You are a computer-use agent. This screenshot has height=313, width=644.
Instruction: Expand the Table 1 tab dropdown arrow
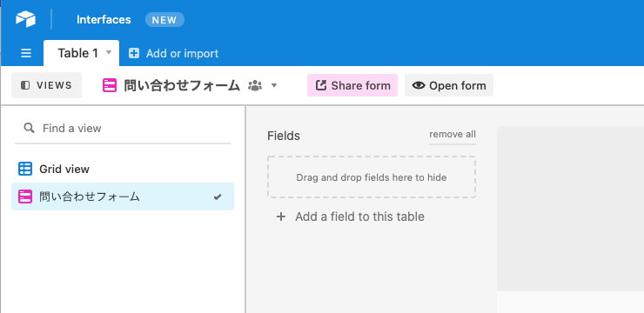point(109,52)
